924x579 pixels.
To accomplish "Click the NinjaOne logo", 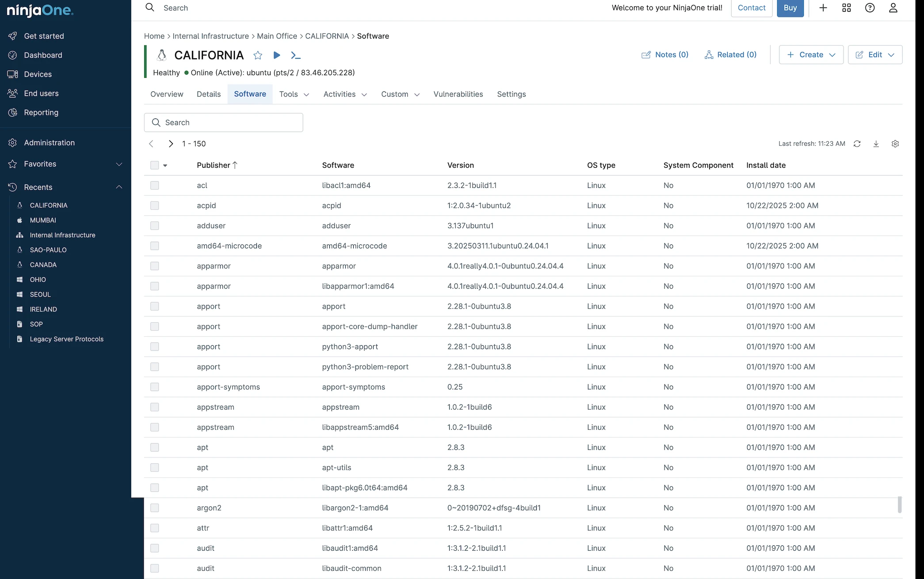I will (x=40, y=10).
